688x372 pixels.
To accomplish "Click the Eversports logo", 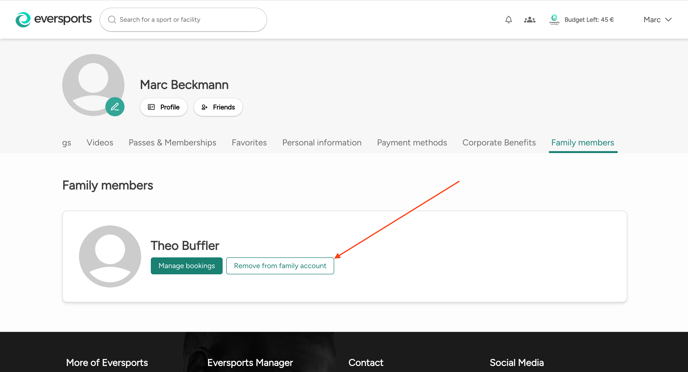I will [54, 19].
